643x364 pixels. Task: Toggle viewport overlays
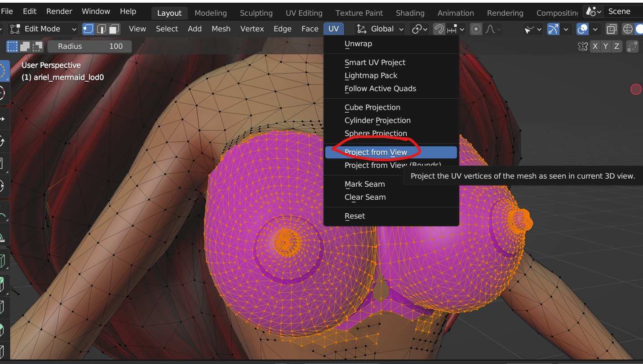pyautogui.click(x=583, y=29)
